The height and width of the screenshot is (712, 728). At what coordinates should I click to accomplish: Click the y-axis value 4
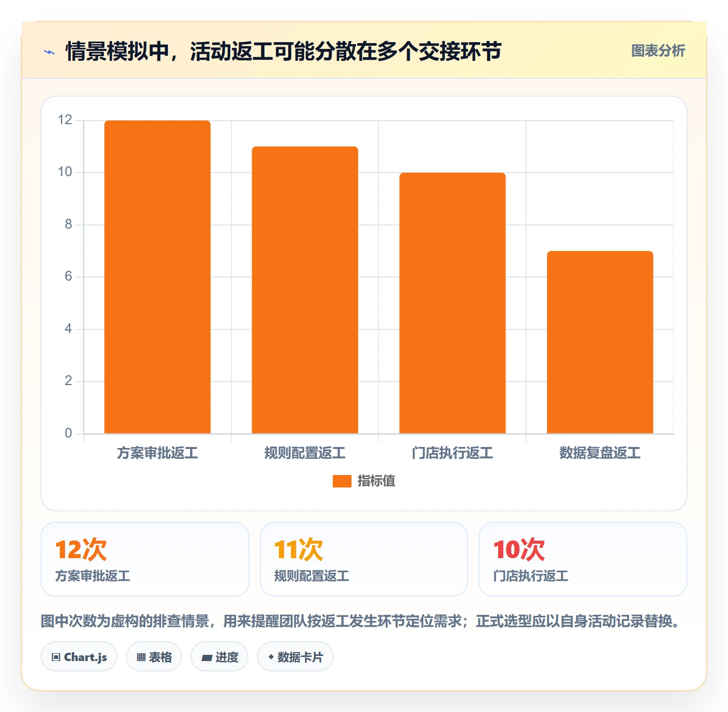coord(68,329)
